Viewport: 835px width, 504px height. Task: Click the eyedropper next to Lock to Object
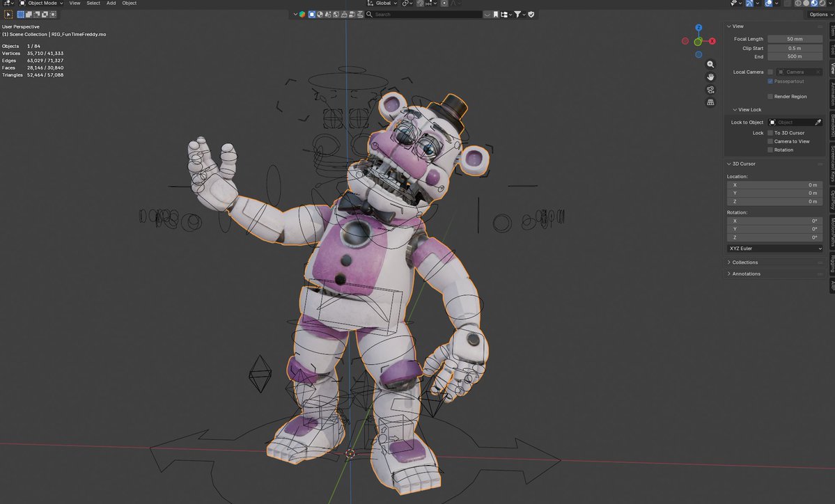[x=818, y=123]
